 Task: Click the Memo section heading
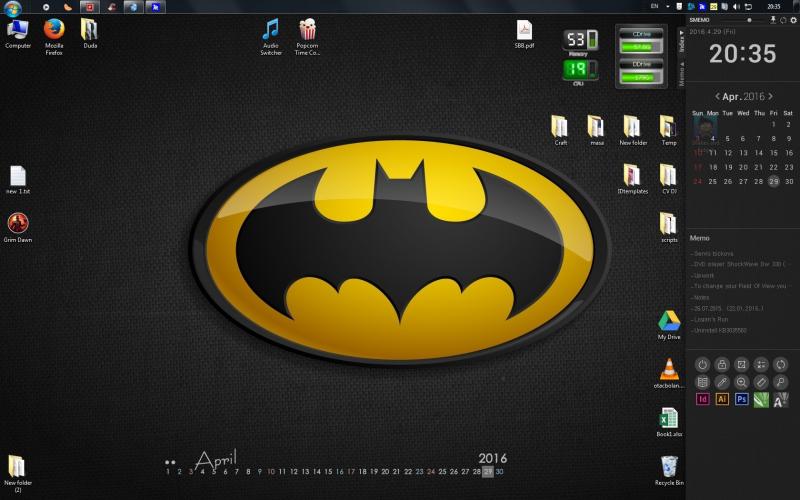coord(699,238)
